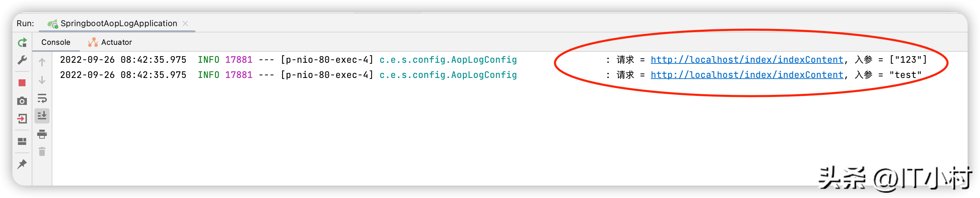Image resolution: width=980 pixels, height=198 pixels.
Task: Take a thread dump via the camera icon
Action: 22,101
